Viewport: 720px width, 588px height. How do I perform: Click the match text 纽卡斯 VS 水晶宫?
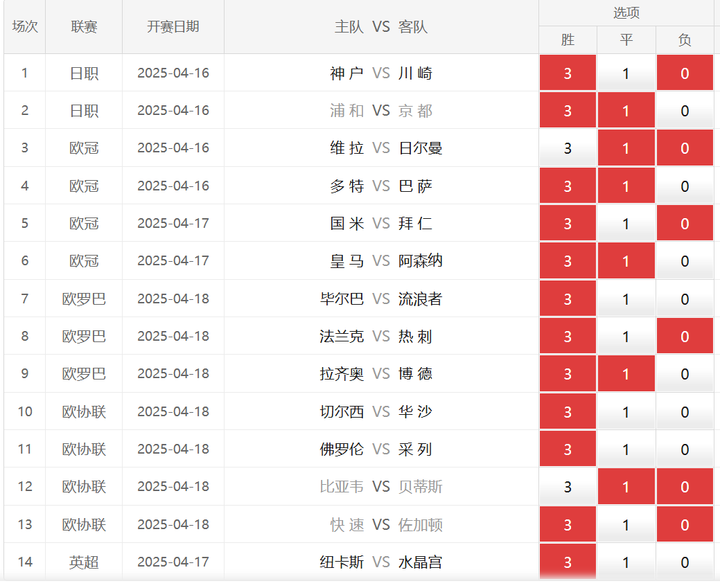click(x=381, y=562)
